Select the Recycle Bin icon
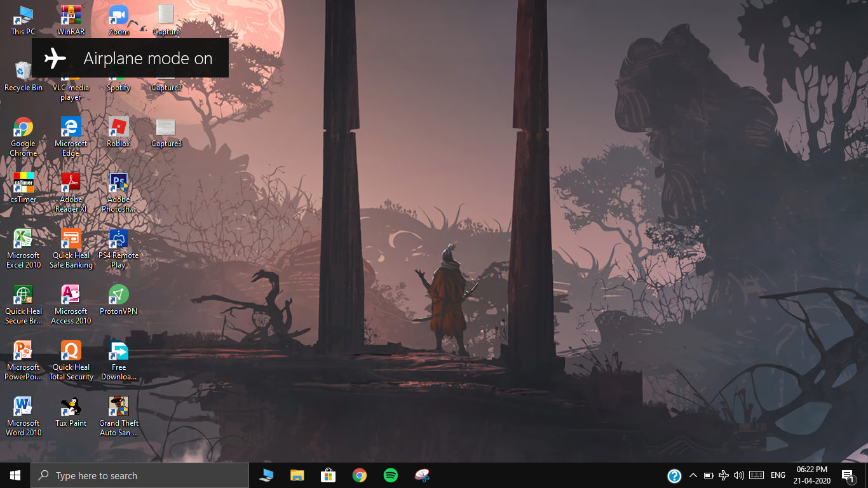868x488 pixels. coord(24,76)
